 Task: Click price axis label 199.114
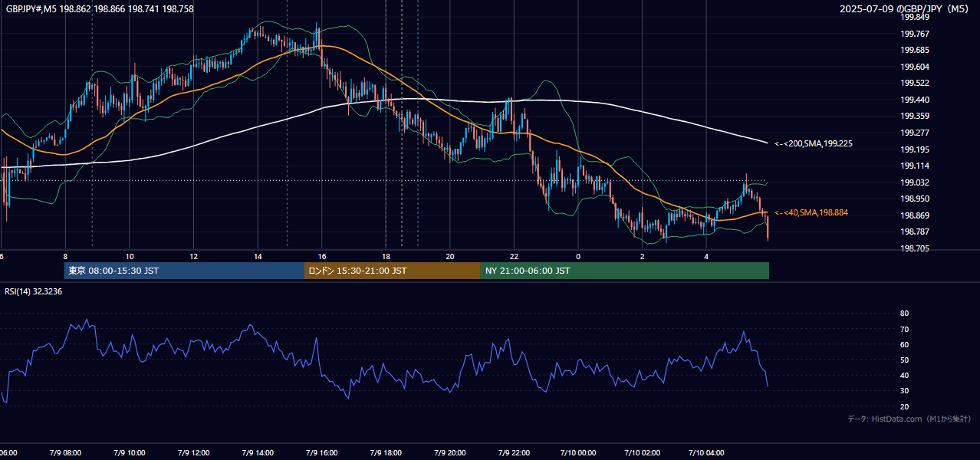pyautogui.click(x=914, y=166)
